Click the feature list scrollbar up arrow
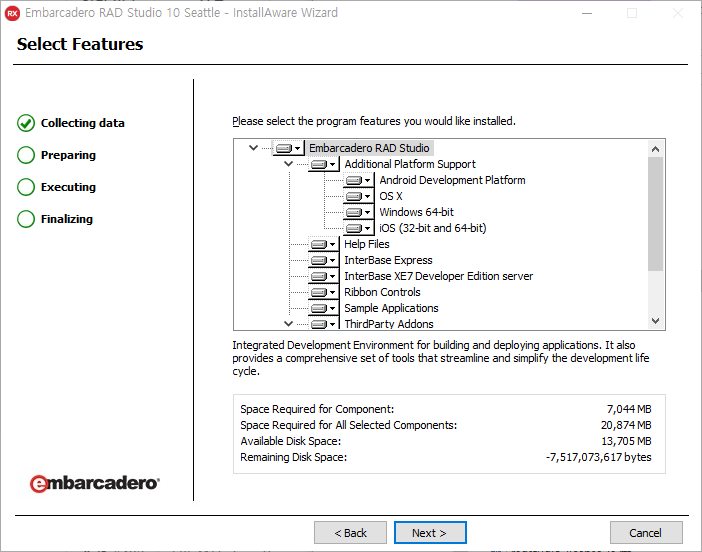The height and width of the screenshot is (552, 702). click(x=656, y=148)
